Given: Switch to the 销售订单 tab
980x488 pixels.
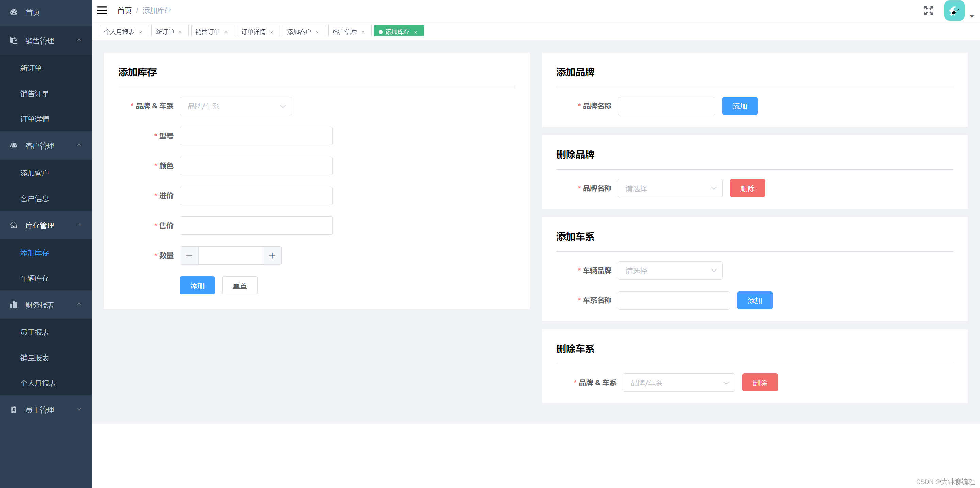Looking at the screenshot, I should point(207,32).
